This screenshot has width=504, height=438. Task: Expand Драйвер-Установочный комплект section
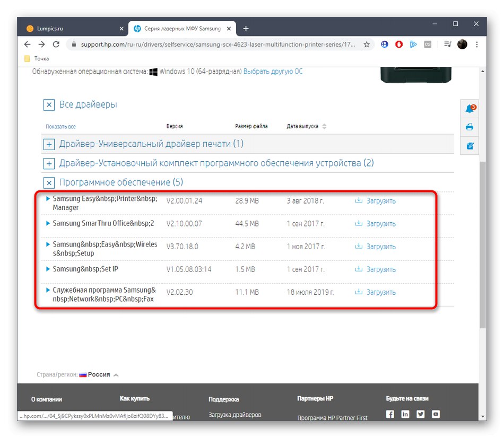tap(49, 163)
